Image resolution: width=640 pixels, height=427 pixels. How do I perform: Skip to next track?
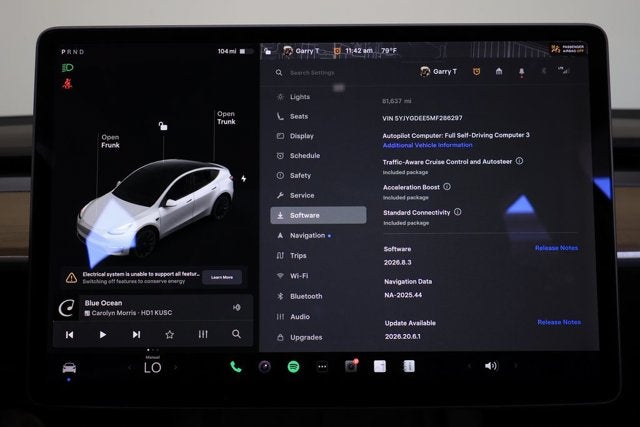(x=136, y=335)
